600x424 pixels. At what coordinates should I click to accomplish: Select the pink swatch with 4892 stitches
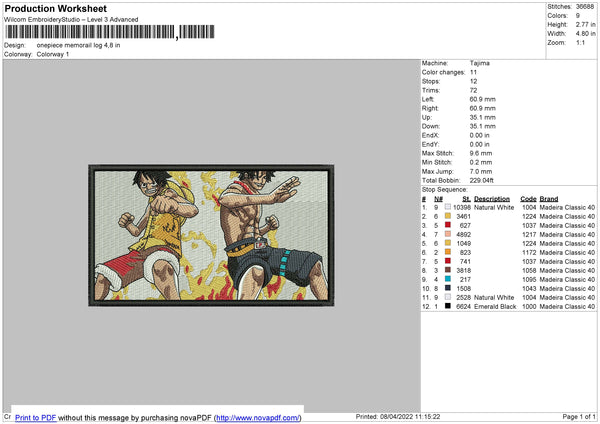tap(448, 234)
